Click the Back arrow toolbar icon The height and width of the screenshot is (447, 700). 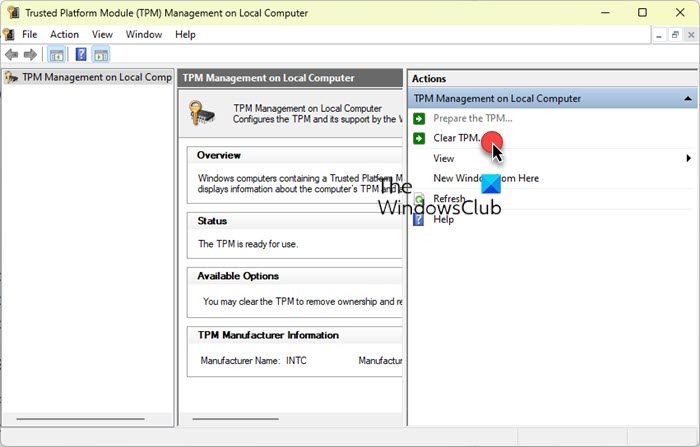click(x=12, y=54)
